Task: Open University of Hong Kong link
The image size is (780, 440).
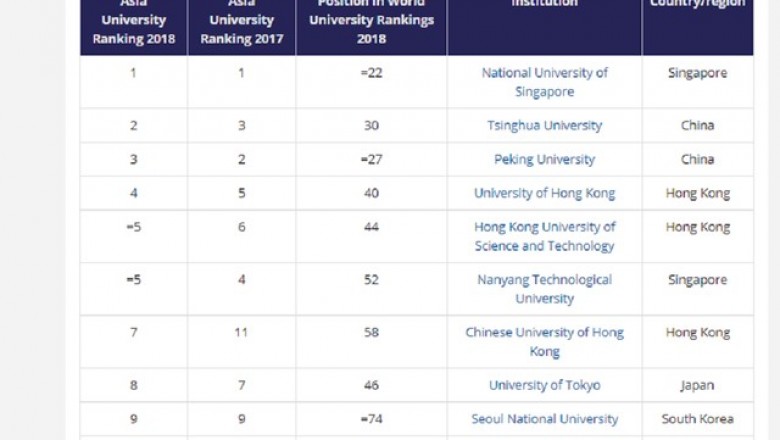Action: tap(544, 193)
